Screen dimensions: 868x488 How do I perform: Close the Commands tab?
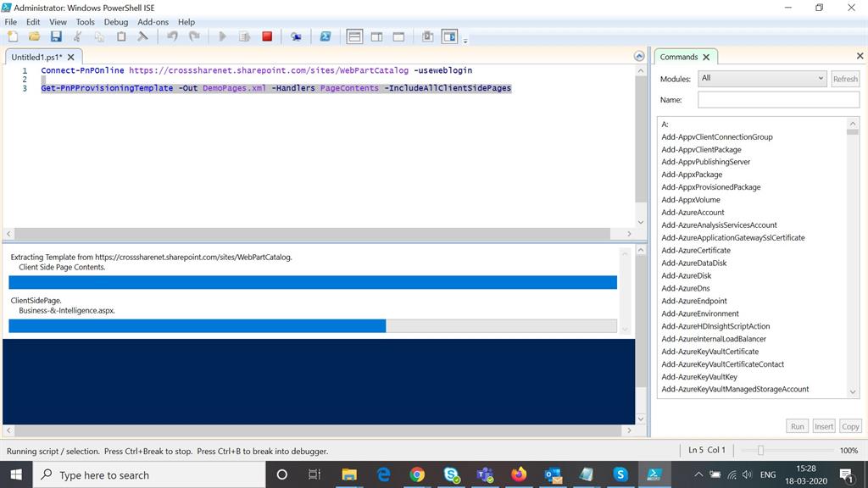click(x=706, y=57)
